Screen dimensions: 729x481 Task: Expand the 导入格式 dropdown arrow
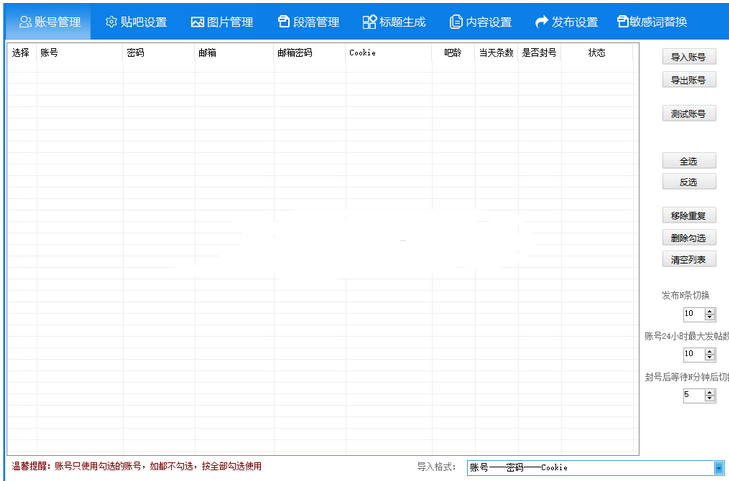[x=719, y=467]
